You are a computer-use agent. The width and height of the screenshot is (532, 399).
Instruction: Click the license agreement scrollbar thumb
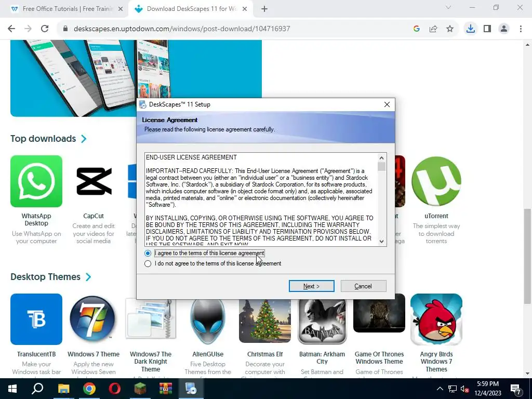pyautogui.click(x=382, y=167)
